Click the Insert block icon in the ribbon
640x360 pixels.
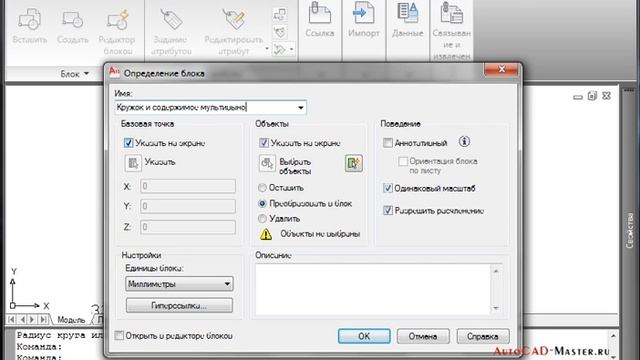click(29, 19)
